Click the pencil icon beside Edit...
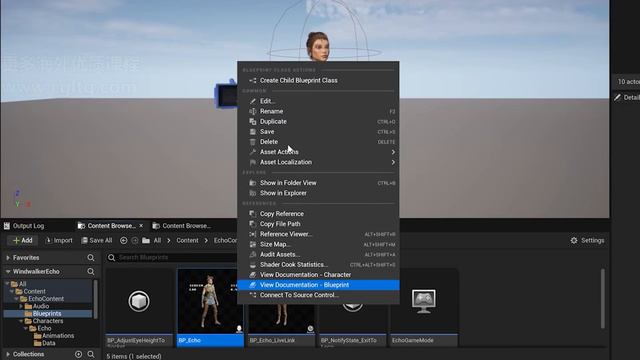The width and height of the screenshot is (640, 360). (253, 101)
